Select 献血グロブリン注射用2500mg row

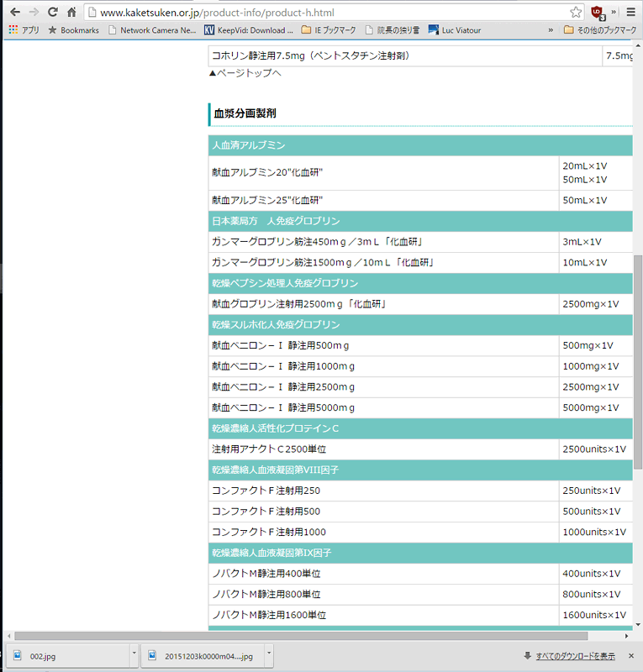click(420, 304)
